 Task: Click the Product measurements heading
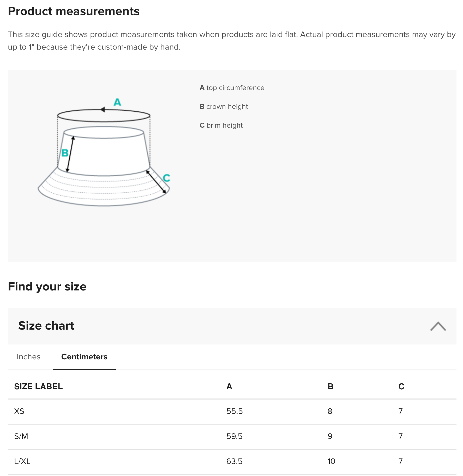pyautogui.click(x=74, y=11)
